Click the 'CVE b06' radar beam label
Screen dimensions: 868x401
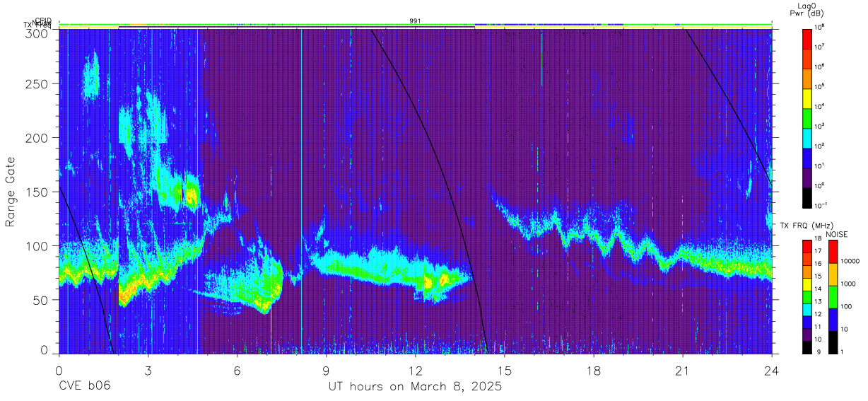pos(85,387)
